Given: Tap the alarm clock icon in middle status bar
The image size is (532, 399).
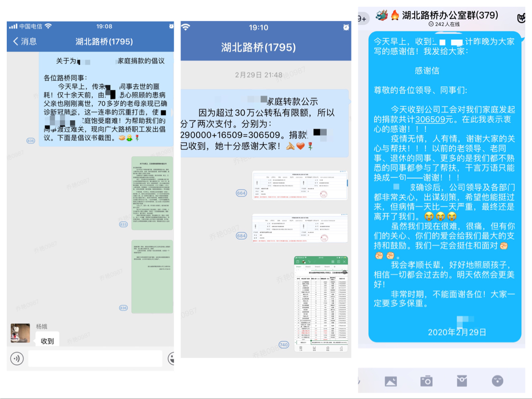Looking at the screenshot, I should 346,27.
